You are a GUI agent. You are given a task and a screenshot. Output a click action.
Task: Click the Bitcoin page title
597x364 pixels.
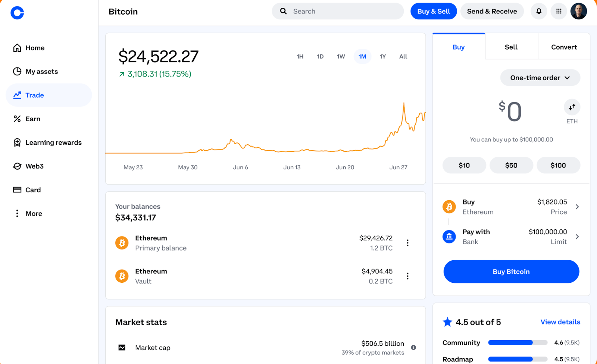123,12
